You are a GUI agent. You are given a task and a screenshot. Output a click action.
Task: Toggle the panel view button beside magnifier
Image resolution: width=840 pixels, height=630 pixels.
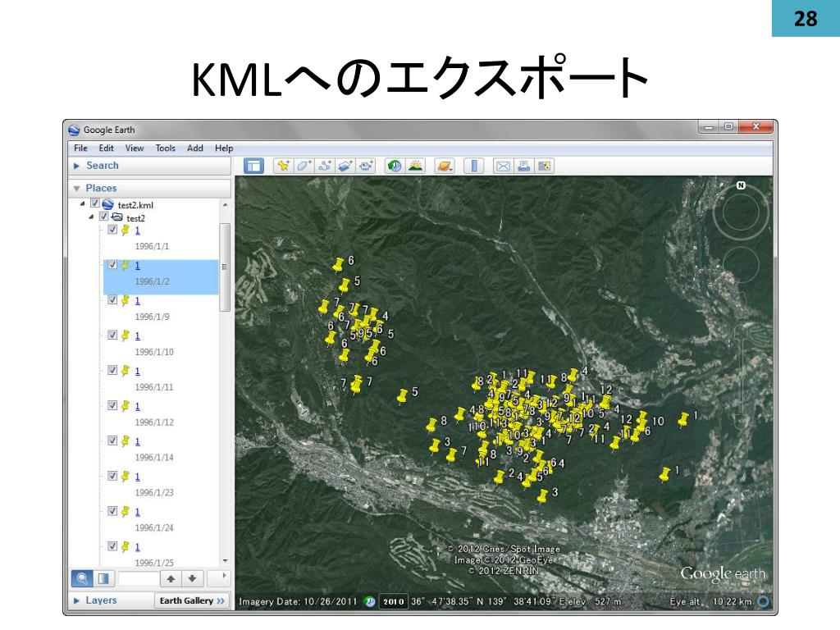pos(103,578)
